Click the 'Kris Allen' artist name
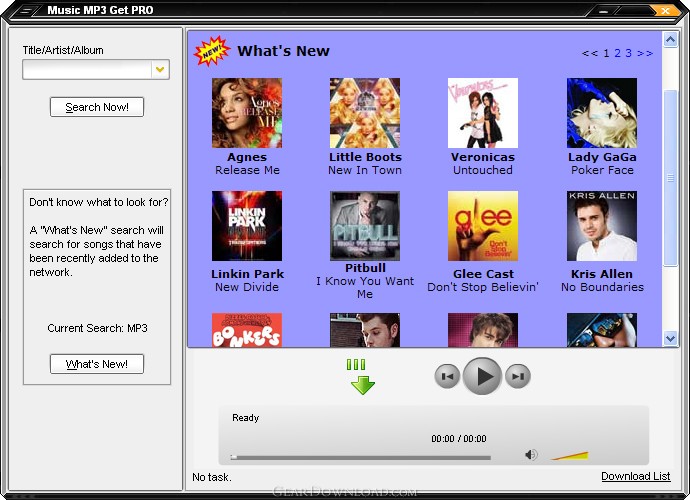Viewport: 690px width, 500px height. (x=602, y=274)
